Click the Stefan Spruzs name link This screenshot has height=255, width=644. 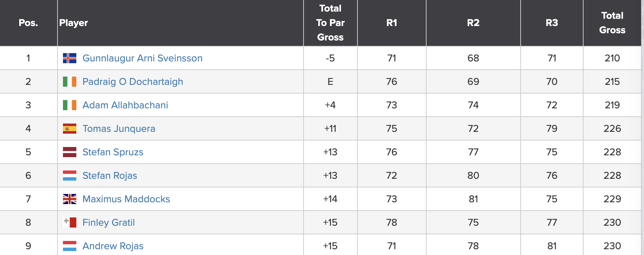(x=113, y=152)
